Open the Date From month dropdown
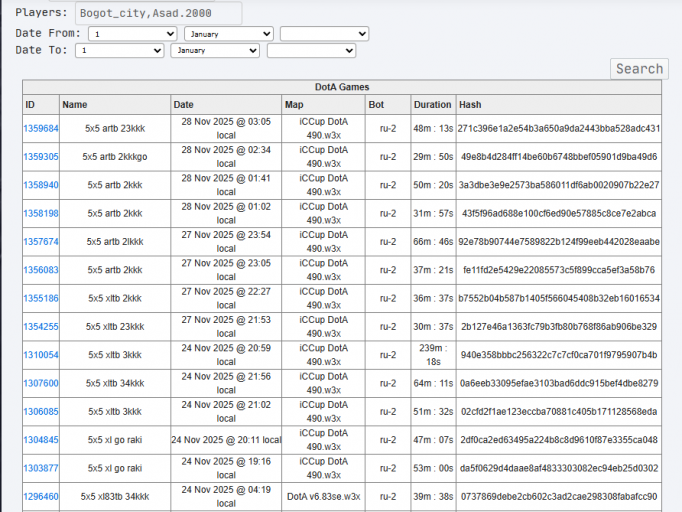682x512 pixels. [229, 34]
